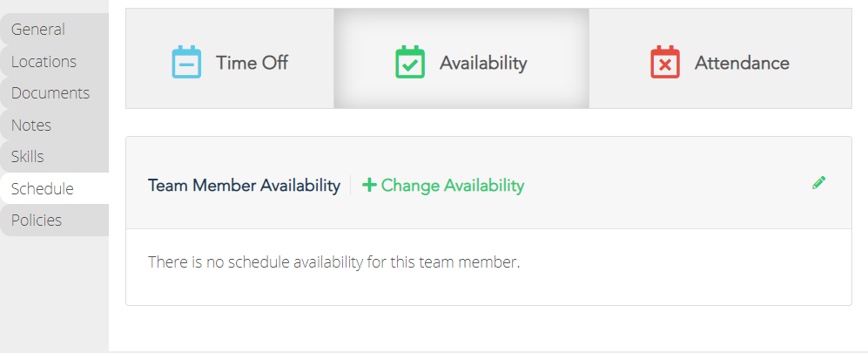Click the green pencil edit icon

pyautogui.click(x=818, y=183)
